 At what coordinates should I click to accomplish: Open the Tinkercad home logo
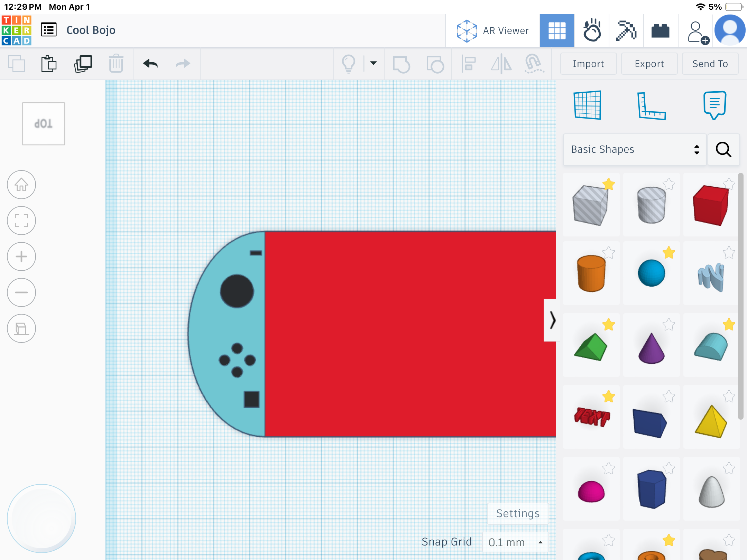click(x=16, y=30)
